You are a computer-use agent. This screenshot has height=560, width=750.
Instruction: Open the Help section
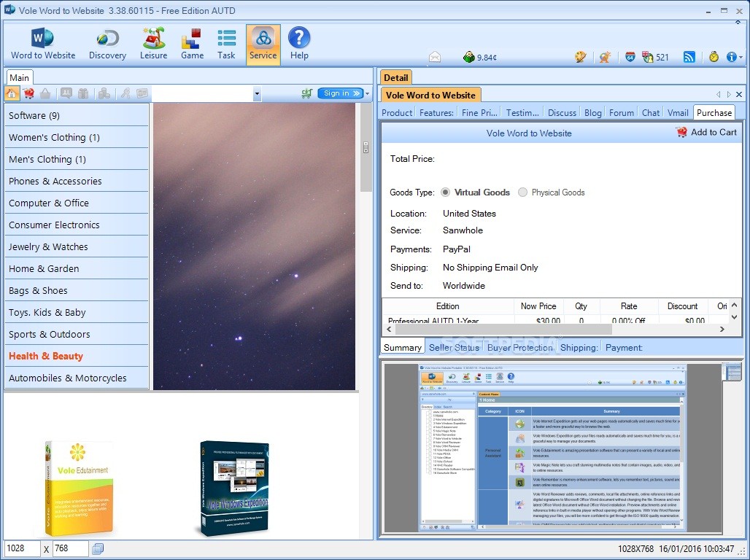pyautogui.click(x=299, y=44)
